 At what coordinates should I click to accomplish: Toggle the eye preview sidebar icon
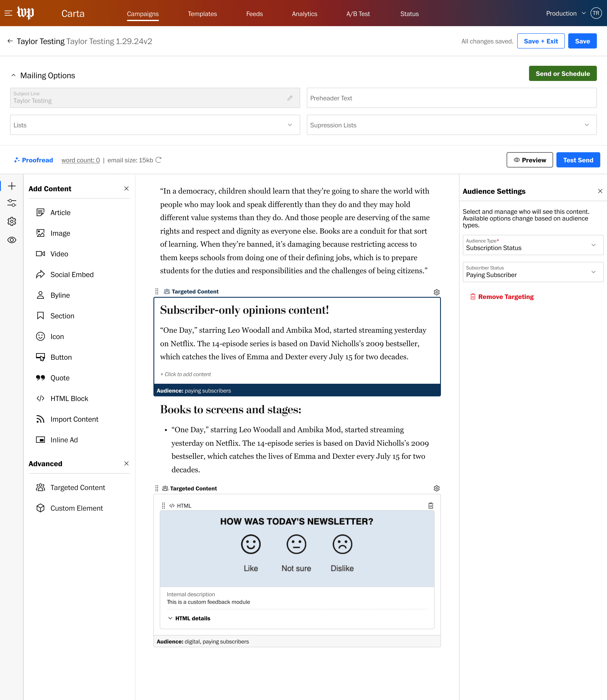tap(12, 240)
